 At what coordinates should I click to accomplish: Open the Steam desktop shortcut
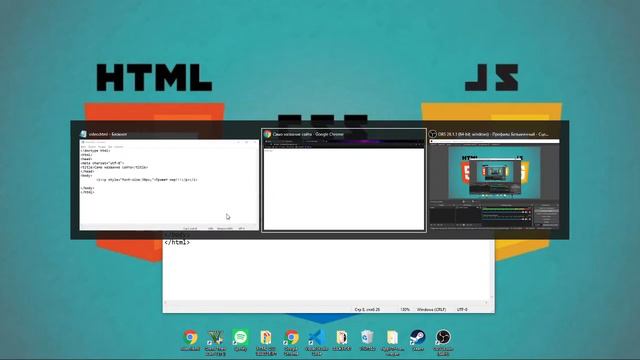418,340
